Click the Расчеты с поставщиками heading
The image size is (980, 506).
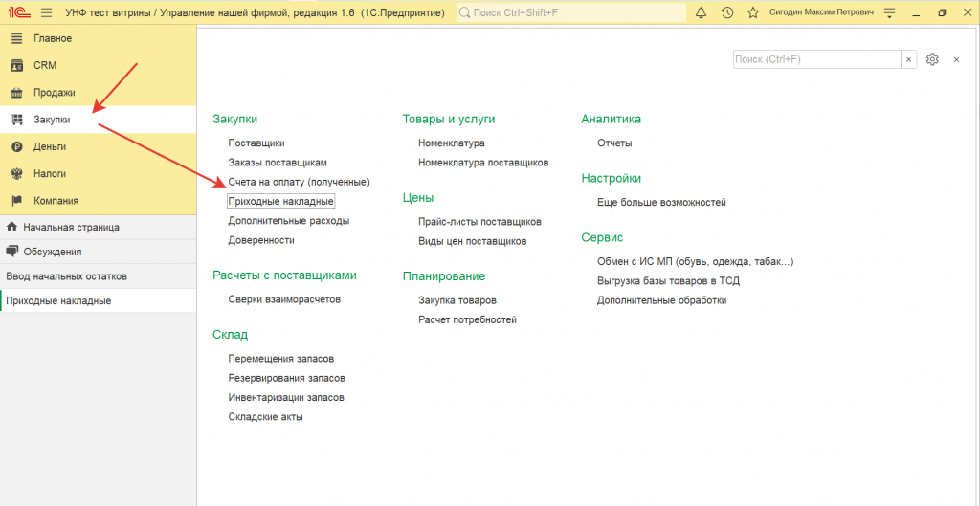(x=284, y=275)
